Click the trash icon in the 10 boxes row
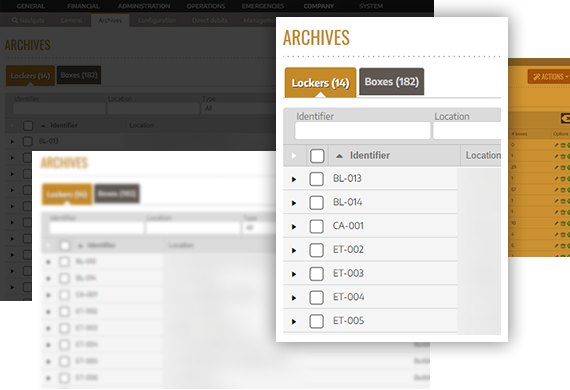570x390 pixels. tap(563, 223)
